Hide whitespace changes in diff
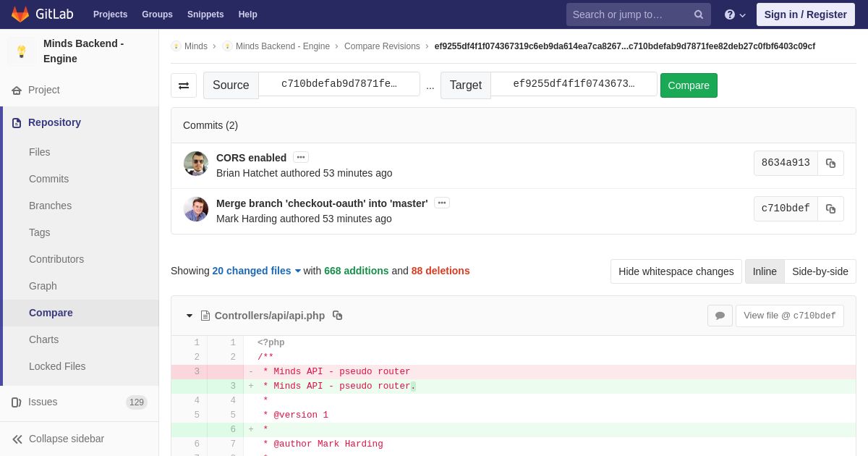Image resolution: width=868 pixels, height=456 pixels. 676,271
